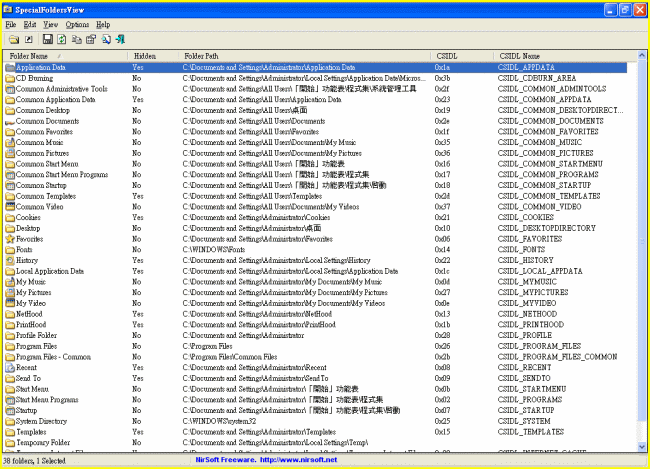Click the Find toolbar icon
The image size is (650, 469).
[105, 39]
